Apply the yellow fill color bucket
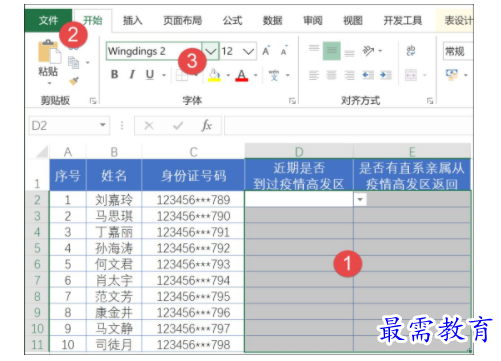This screenshot has height=361, width=501. tap(214, 75)
